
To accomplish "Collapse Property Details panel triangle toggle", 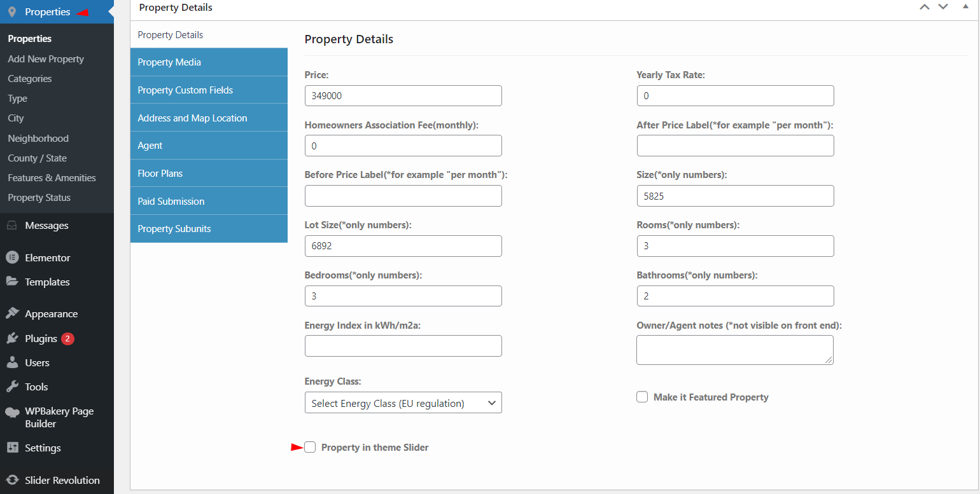I will [965, 6].
